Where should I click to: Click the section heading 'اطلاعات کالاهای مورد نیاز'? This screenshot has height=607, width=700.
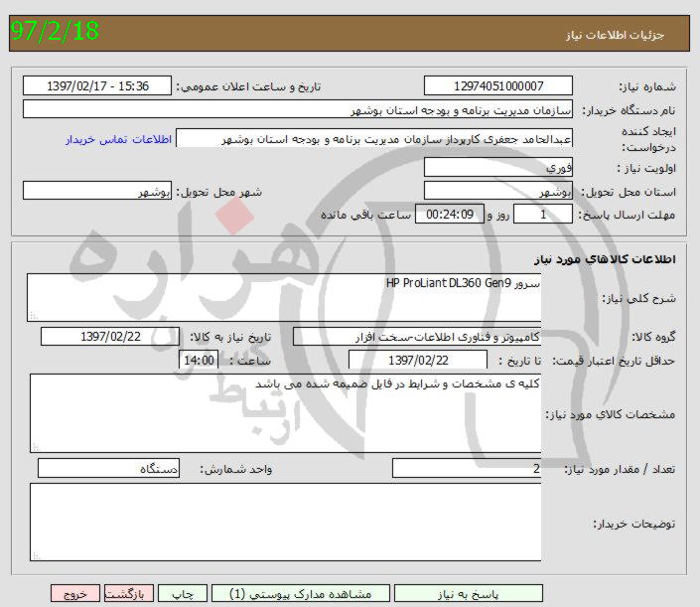coord(605,259)
